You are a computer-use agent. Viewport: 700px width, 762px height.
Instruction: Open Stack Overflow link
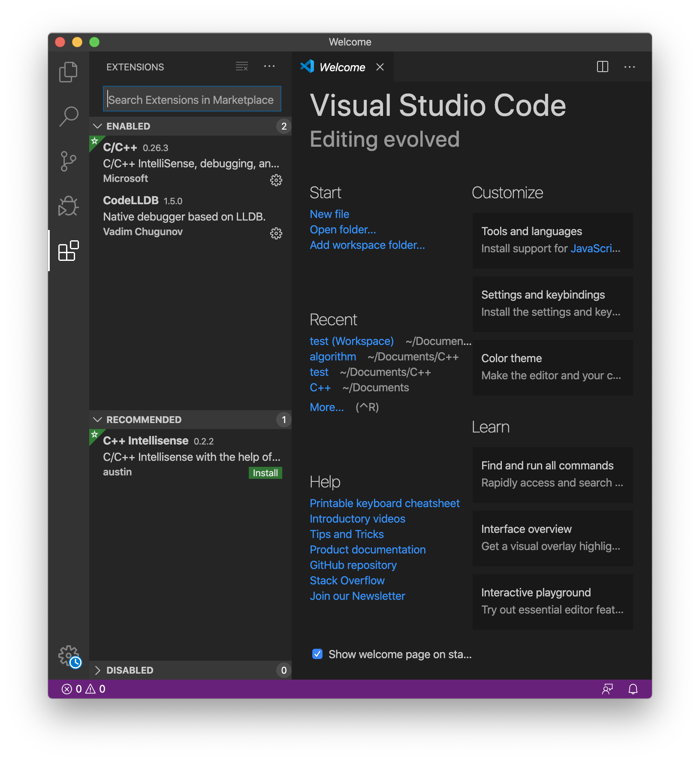pos(347,581)
